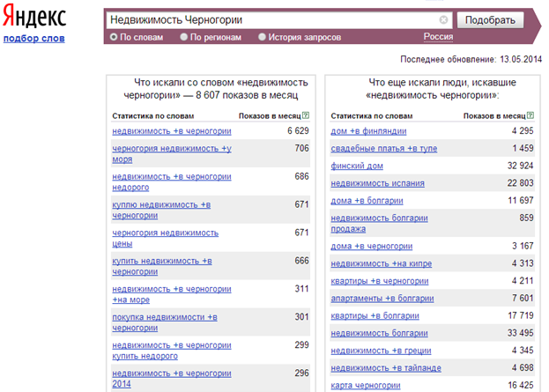Viewport: 549px width, 392px height.
Task: Open link дома +в болгарии
Action: pos(367,201)
